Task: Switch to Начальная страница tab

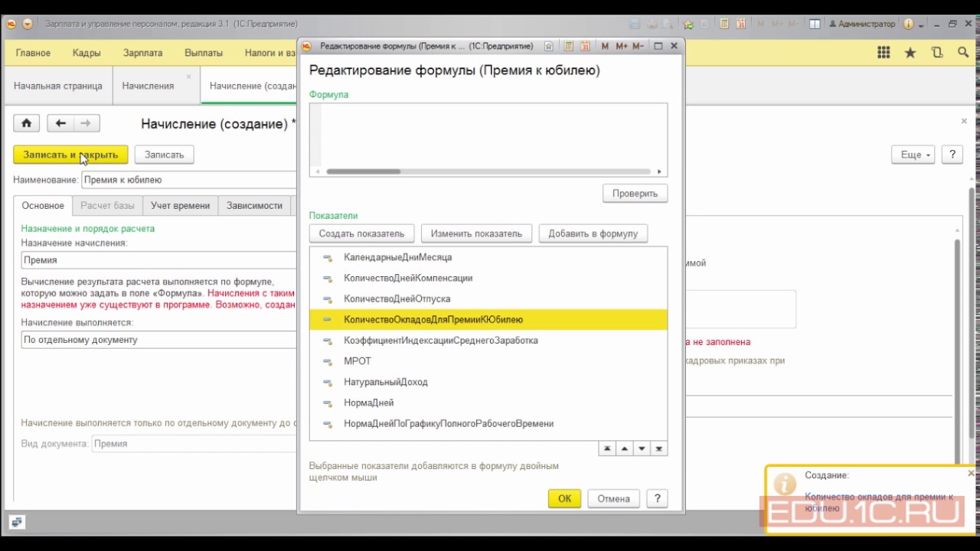Action: pyautogui.click(x=57, y=86)
